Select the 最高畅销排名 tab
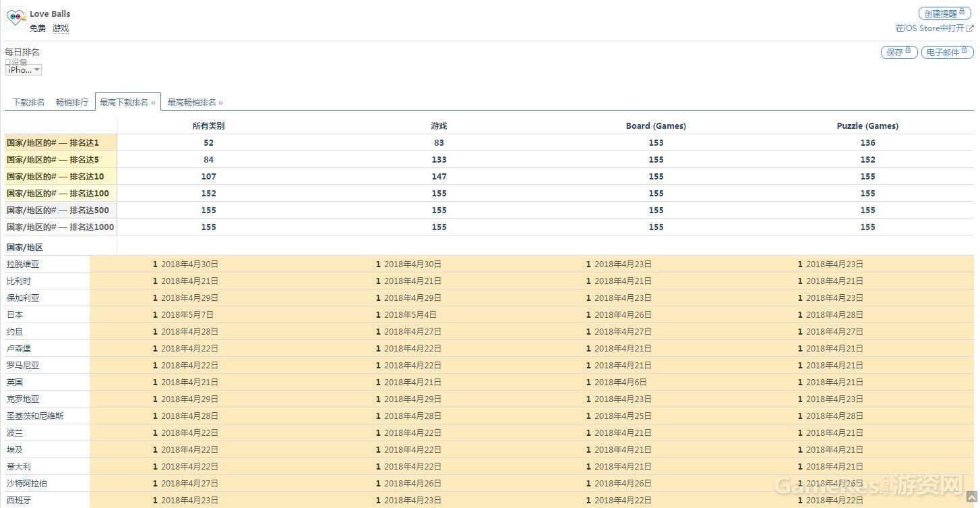 (192, 103)
